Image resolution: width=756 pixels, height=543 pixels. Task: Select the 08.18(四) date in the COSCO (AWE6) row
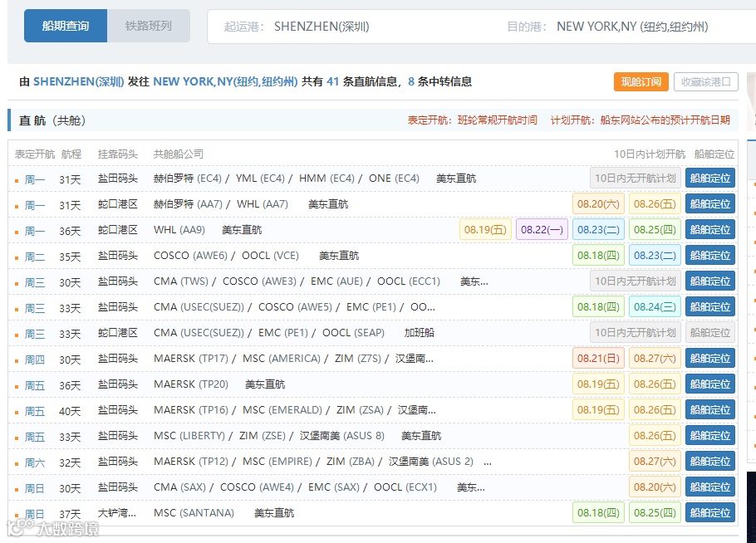[x=598, y=256]
